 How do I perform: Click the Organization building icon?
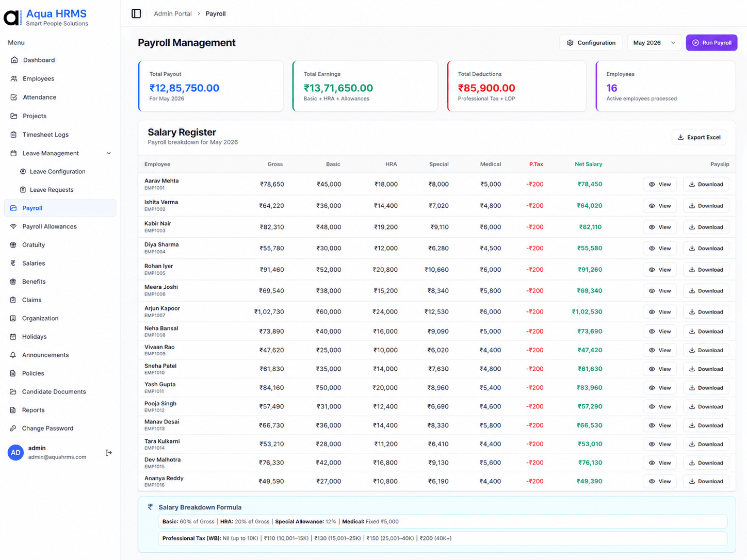click(x=13, y=318)
